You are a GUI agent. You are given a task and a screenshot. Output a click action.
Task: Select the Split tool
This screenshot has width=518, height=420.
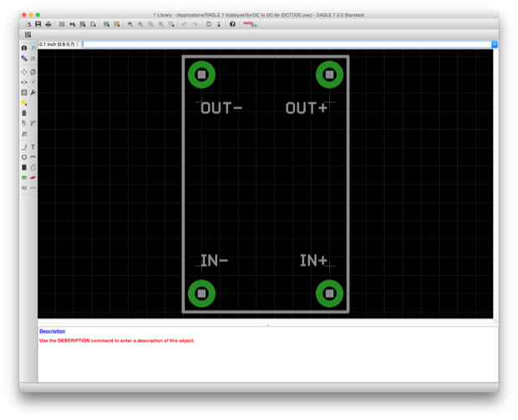pos(24,134)
